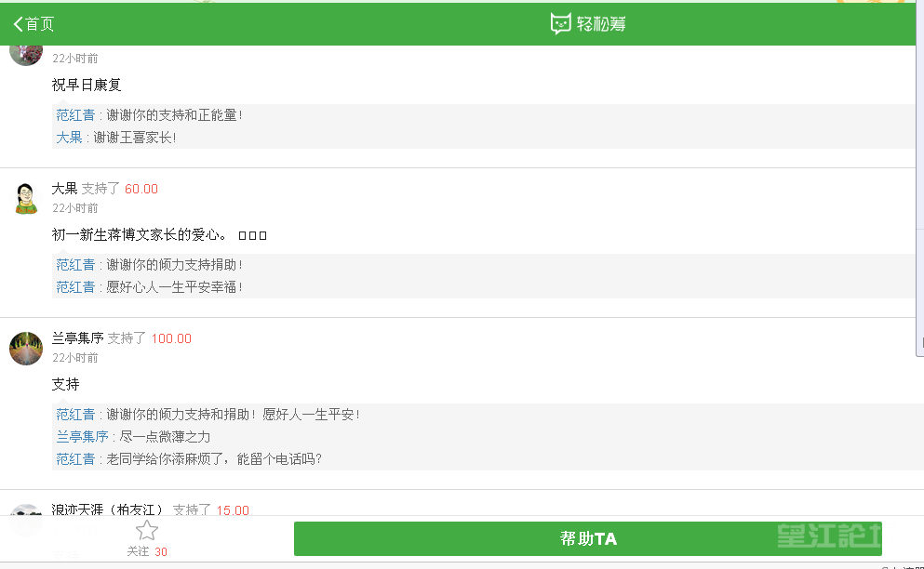The height and width of the screenshot is (569, 924).
Task: Click the 浪迹天涯（柏友江）supporter name
Action: pos(108,509)
